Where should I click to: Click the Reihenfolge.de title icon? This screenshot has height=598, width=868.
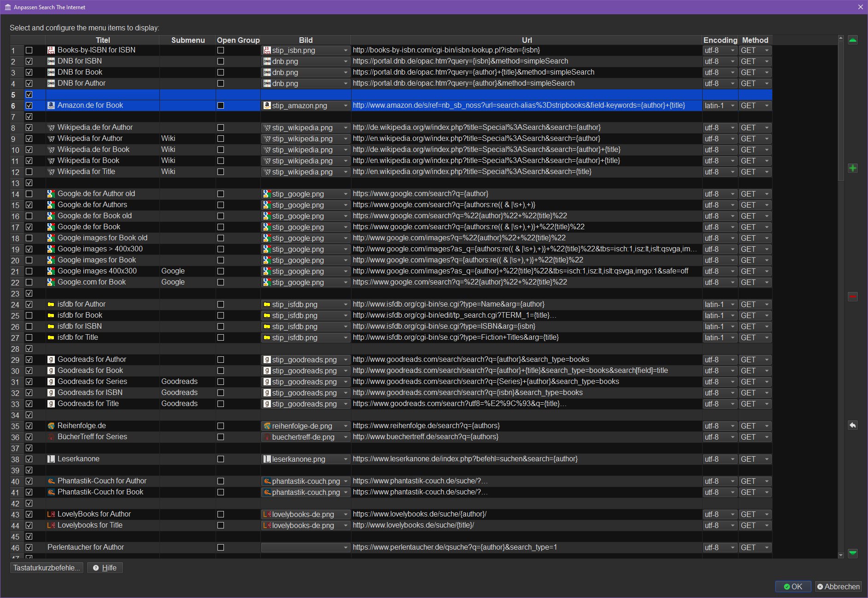click(x=51, y=426)
